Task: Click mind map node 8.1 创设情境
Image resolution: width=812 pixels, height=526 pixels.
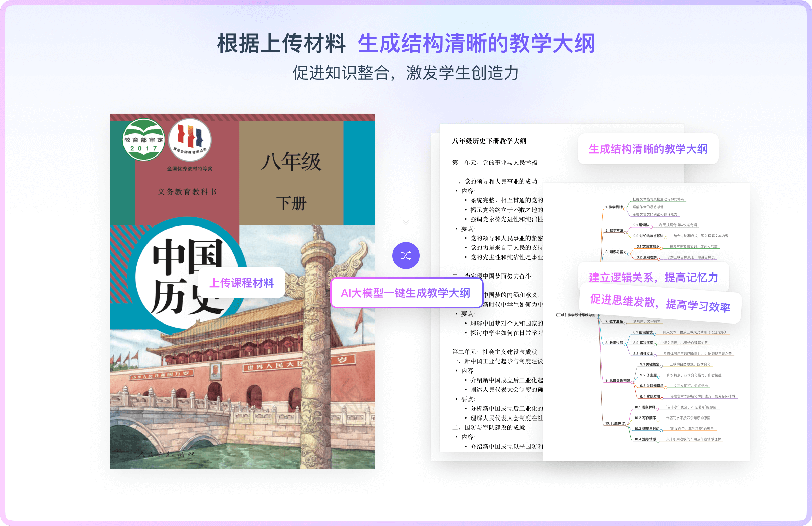Action: coord(643,332)
